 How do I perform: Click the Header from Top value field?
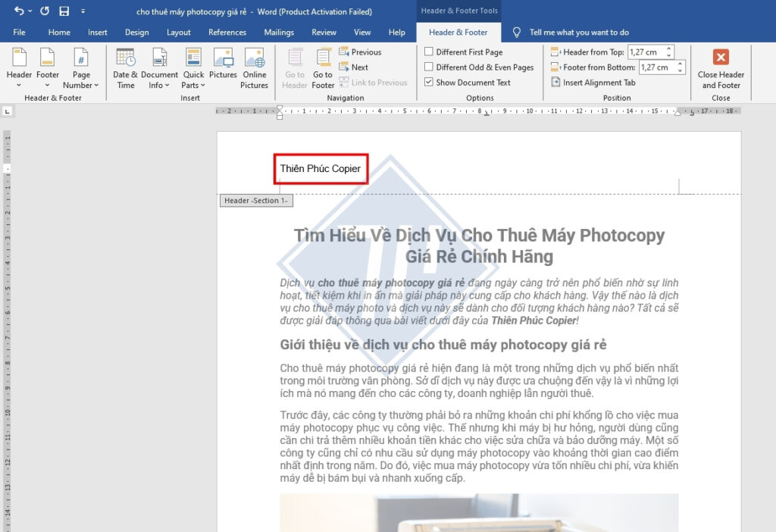point(646,52)
